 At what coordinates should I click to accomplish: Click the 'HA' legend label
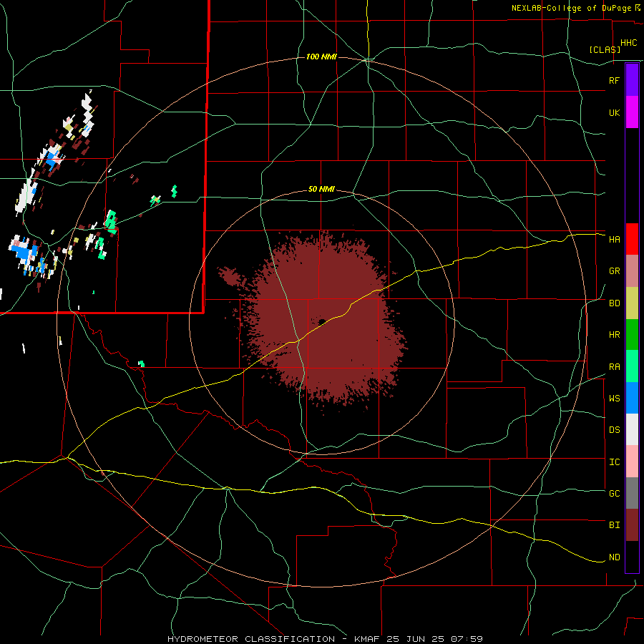click(614, 239)
